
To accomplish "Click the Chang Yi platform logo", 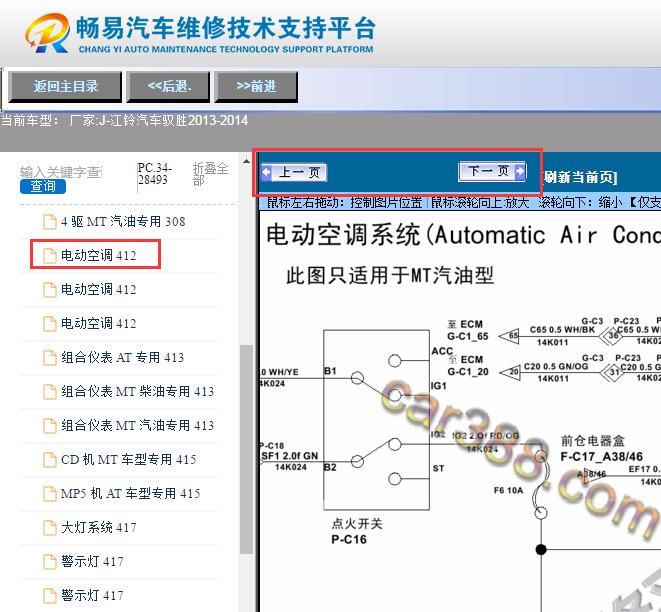I will 47,32.
